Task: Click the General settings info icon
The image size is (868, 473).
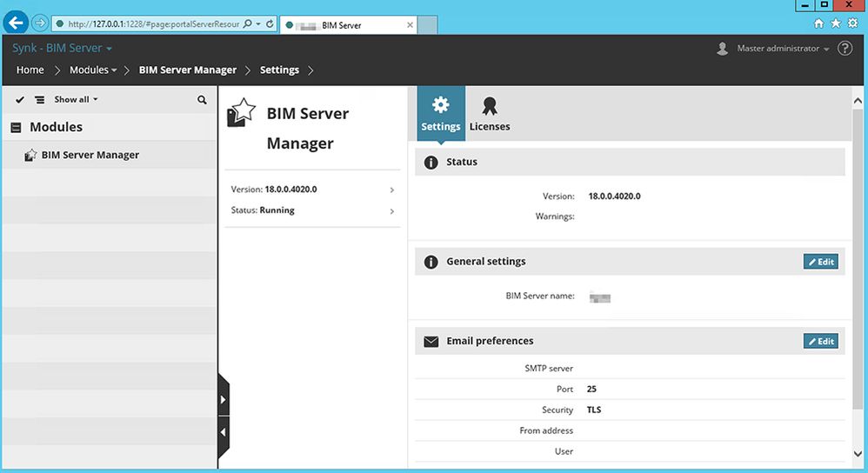Action: pos(431,263)
